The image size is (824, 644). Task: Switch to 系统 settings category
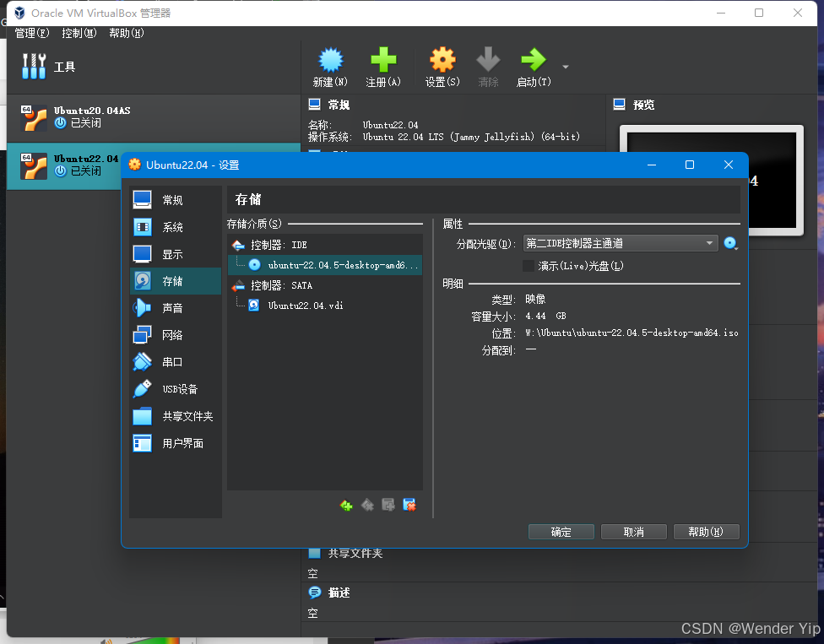(x=175, y=227)
